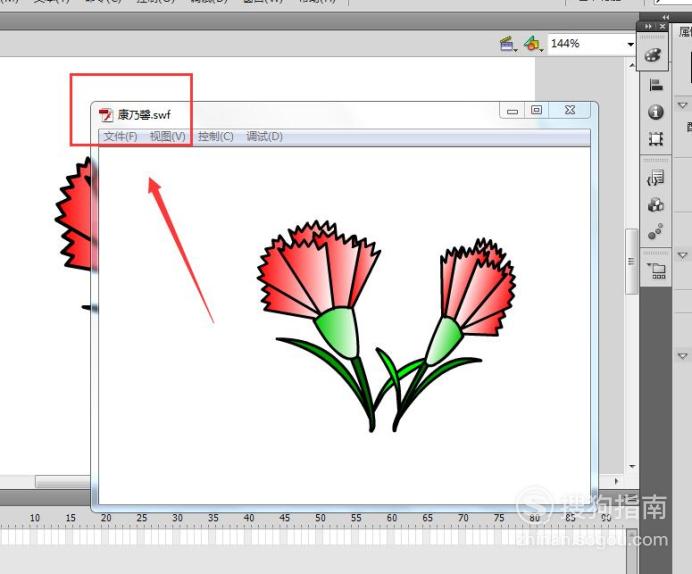Select the carnation on the Flash stage

click(75, 216)
